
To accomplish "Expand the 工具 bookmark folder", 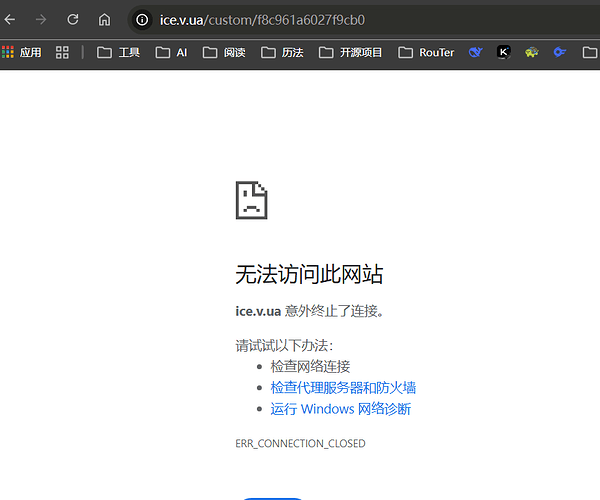I will (x=118, y=52).
